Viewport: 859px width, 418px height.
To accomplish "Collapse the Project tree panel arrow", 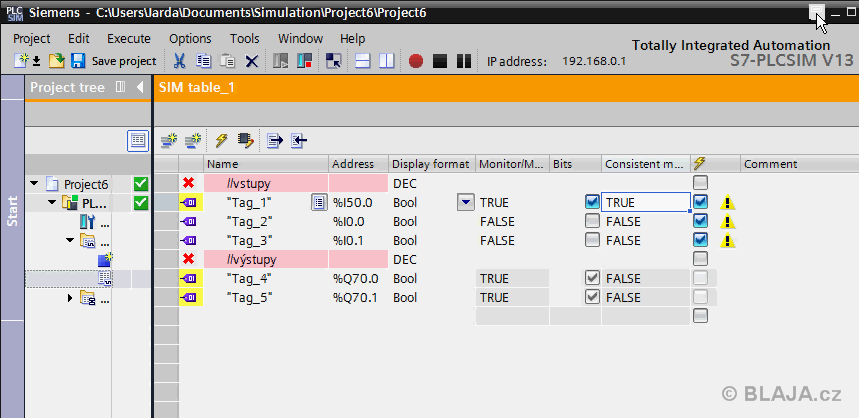I will point(140,87).
